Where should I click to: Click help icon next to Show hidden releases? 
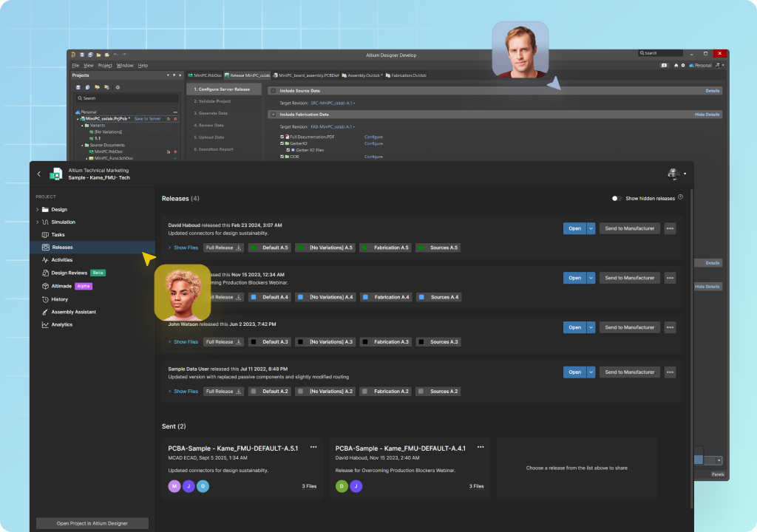680,197
